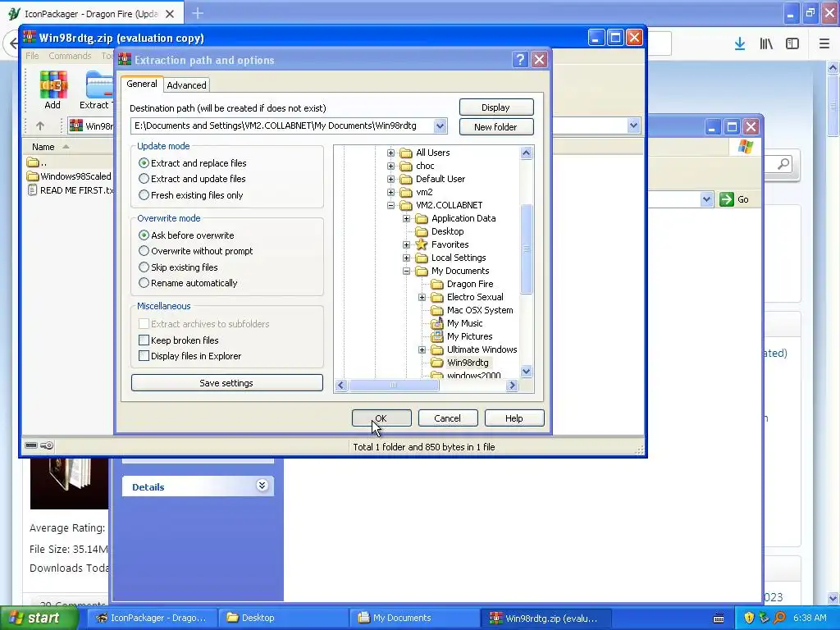
Task: Click the tree scroll down arrow
Action: click(x=526, y=372)
